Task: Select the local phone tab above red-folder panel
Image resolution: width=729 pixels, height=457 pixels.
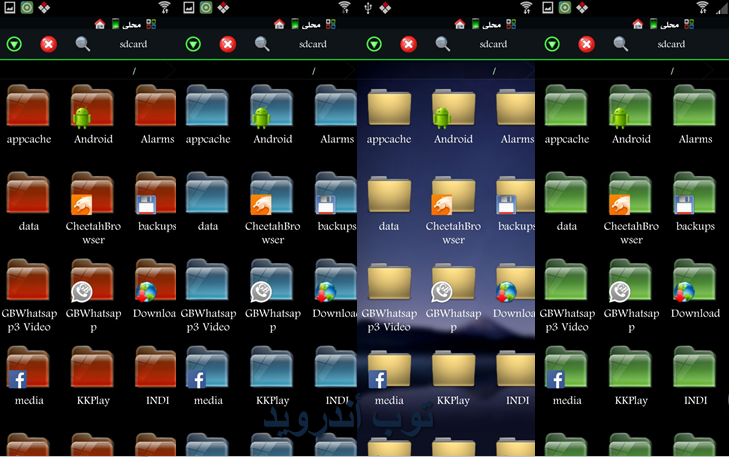Action: point(126,24)
